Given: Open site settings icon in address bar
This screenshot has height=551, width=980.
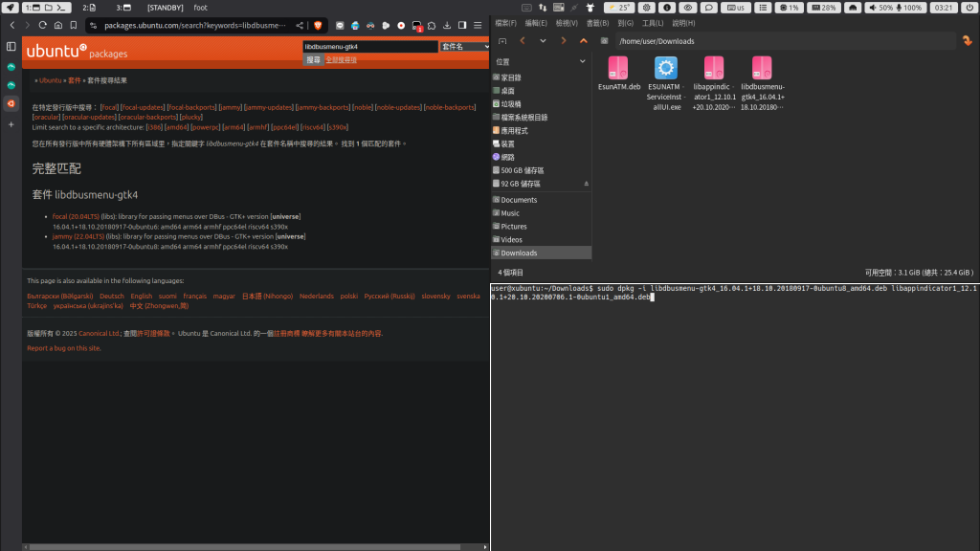Looking at the screenshot, I should (x=93, y=26).
